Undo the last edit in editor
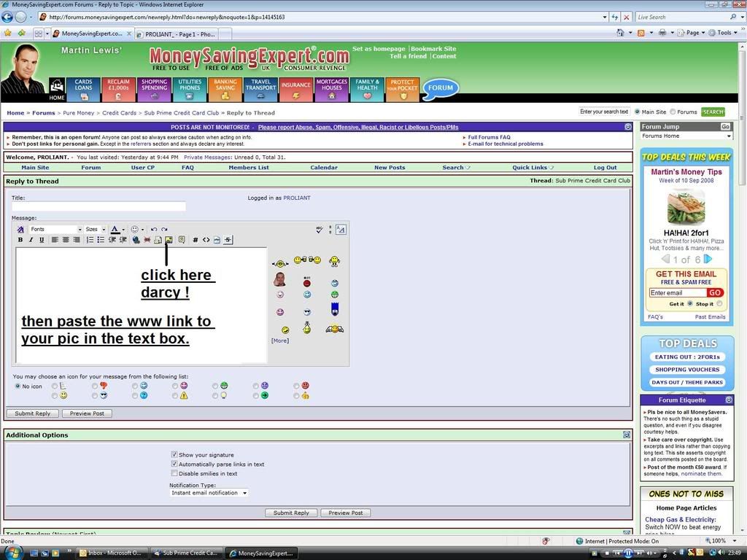 tap(153, 230)
